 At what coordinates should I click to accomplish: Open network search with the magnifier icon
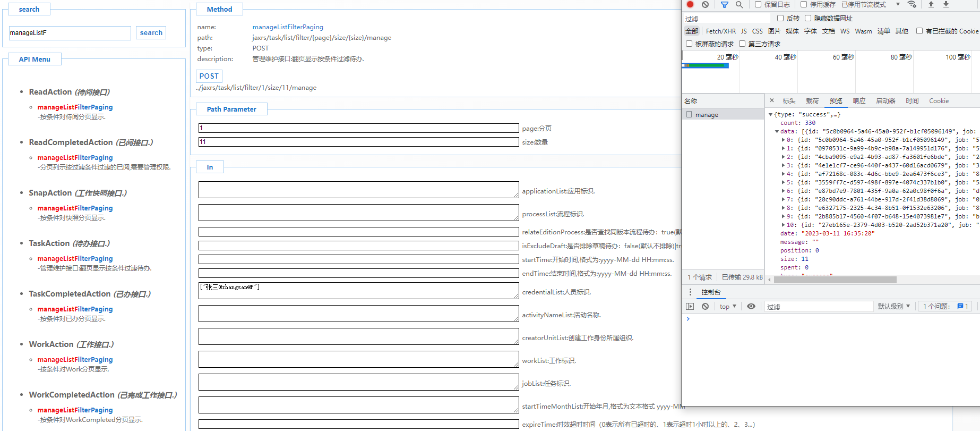click(x=739, y=4)
